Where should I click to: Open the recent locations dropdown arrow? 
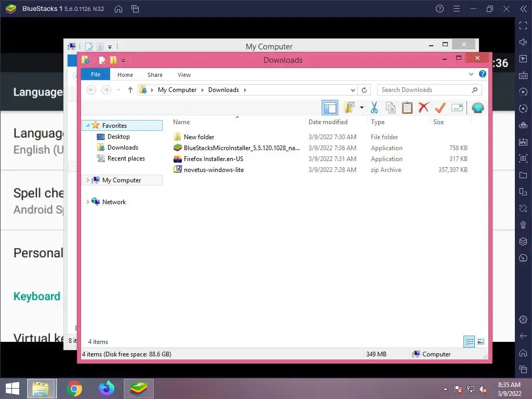pyautogui.click(x=118, y=90)
